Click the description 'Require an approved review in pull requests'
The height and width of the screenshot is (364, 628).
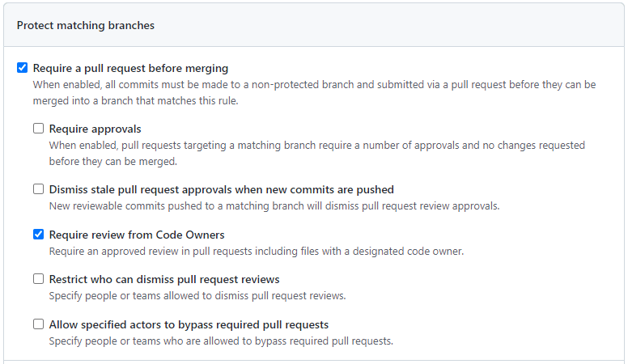tap(257, 251)
